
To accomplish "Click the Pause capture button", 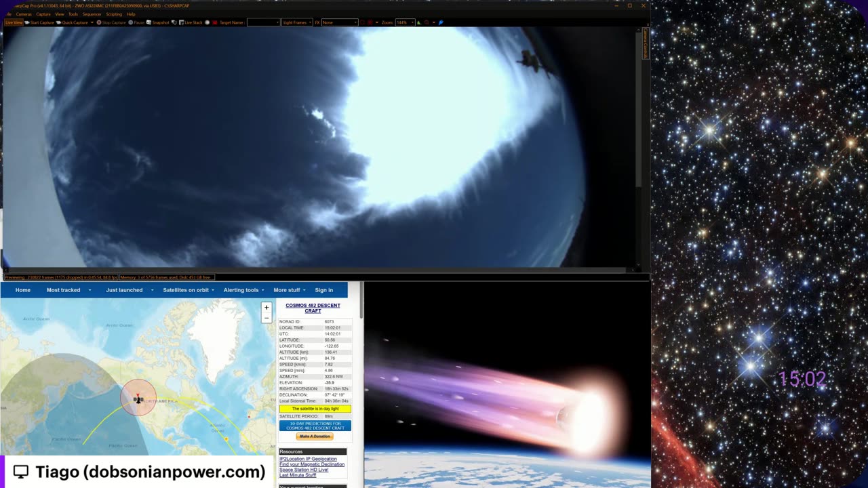I will (x=136, y=22).
